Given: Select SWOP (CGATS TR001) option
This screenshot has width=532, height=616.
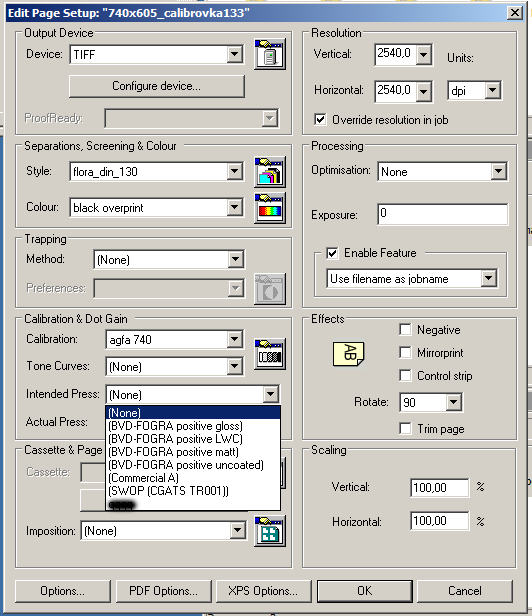Looking at the screenshot, I should (x=193, y=491).
